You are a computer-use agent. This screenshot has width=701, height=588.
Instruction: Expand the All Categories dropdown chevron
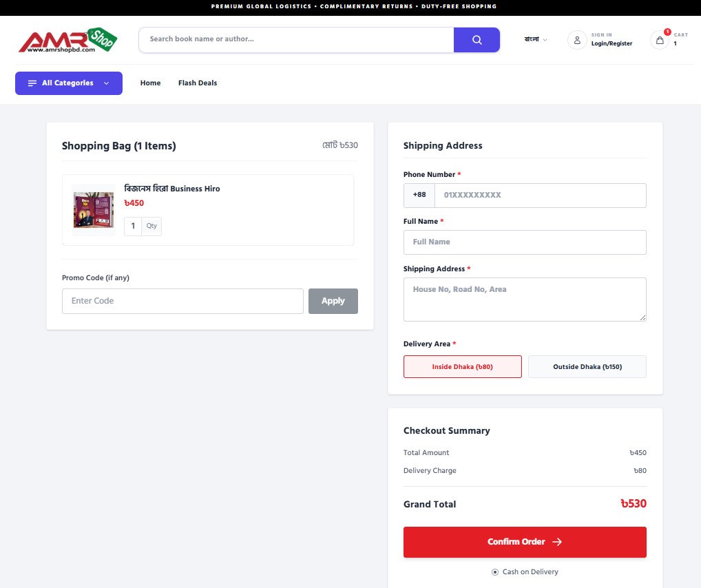click(x=106, y=83)
